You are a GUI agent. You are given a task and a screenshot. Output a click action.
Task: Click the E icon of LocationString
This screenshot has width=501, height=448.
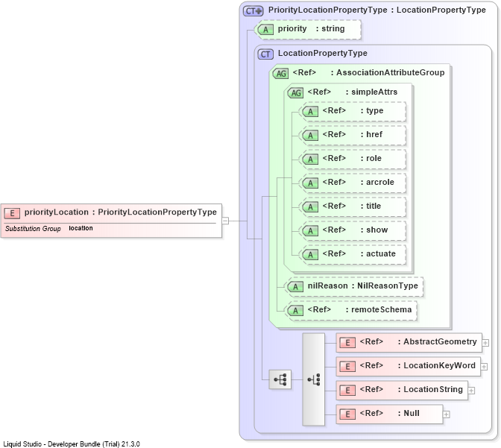(x=347, y=391)
